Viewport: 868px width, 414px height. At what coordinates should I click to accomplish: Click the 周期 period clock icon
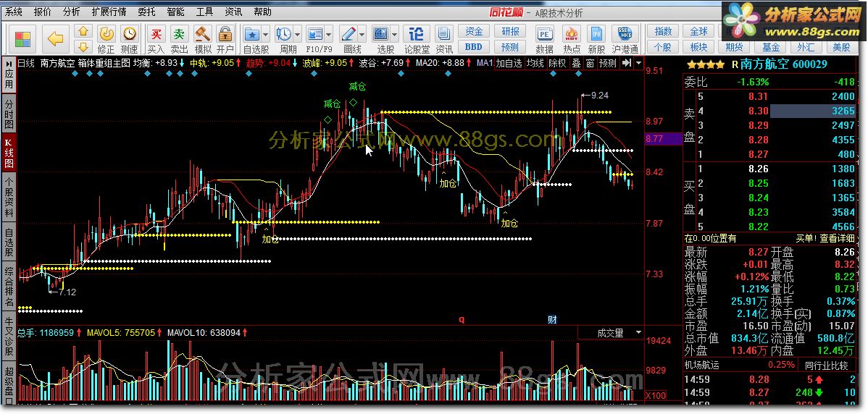pos(283,34)
